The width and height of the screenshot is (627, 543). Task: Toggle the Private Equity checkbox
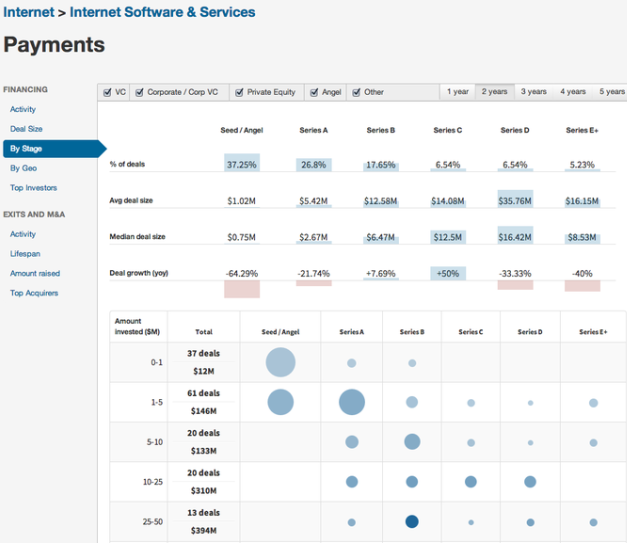pyautogui.click(x=239, y=92)
